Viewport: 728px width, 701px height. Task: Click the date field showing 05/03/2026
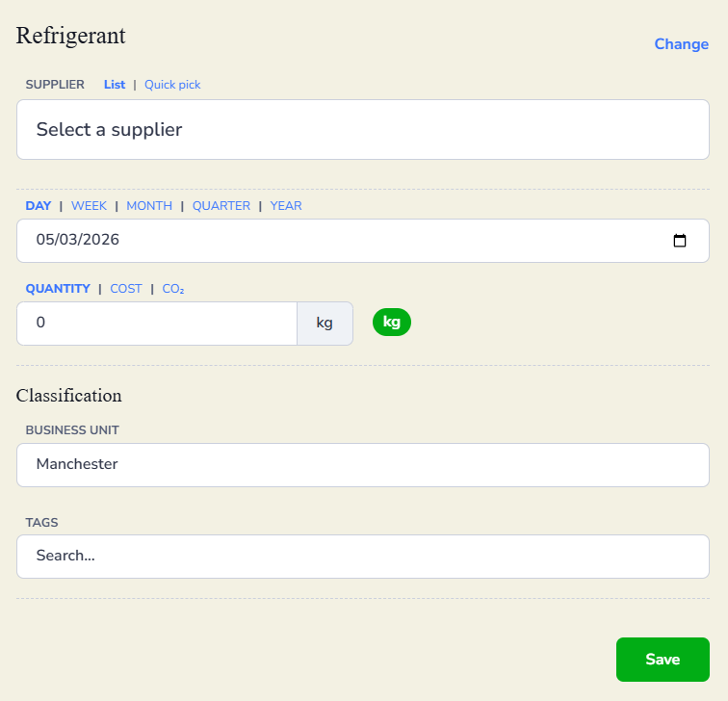coord(337,241)
